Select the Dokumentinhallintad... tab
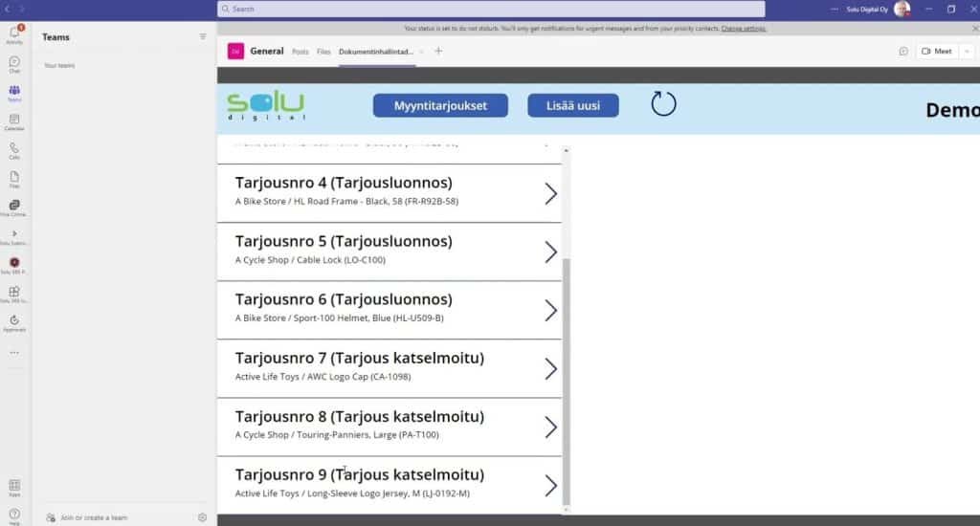Viewport: 980px width, 526px height. [x=375, y=52]
